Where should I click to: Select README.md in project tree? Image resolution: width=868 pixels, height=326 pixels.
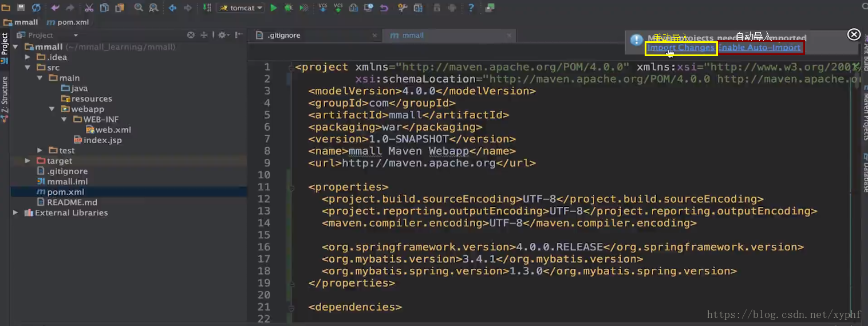(67, 202)
